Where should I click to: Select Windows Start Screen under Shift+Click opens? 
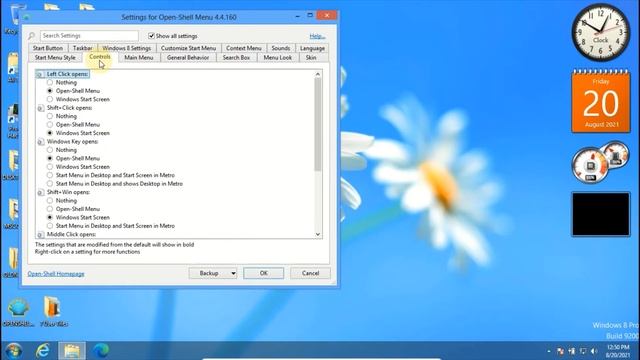[50, 133]
